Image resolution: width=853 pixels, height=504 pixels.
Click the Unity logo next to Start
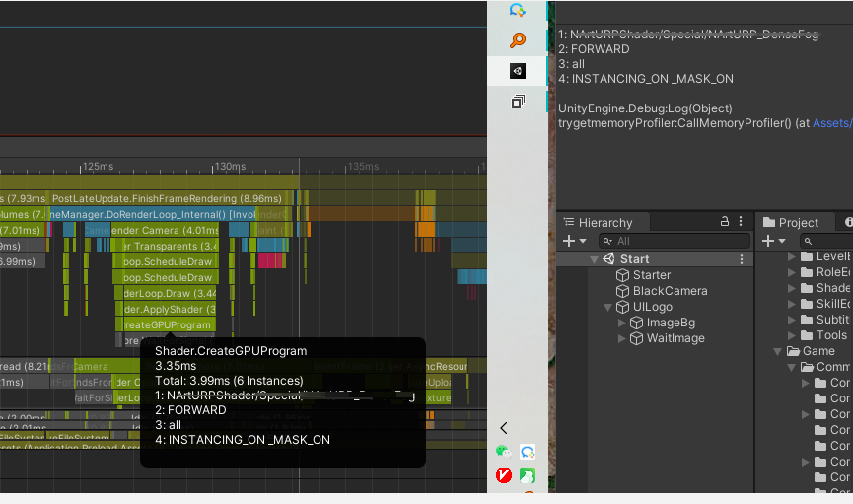pyautogui.click(x=608, y=259)
